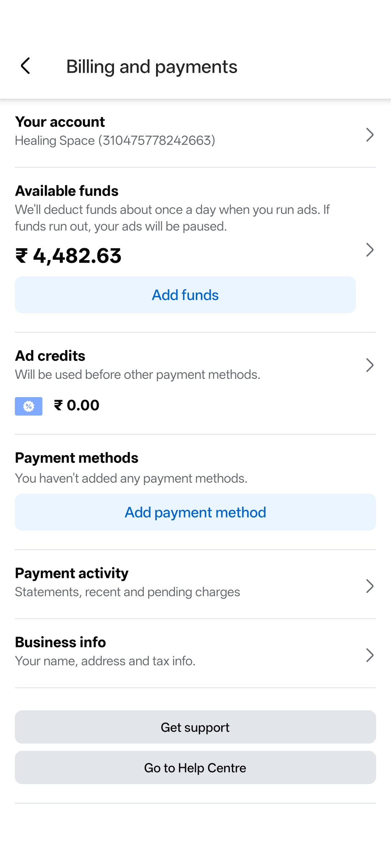Click the ₹ 4,482.63 balance amount
Image resolution: width=391 pixels, height=868 pixels.
pyautogui.click(x=68, y=256)
